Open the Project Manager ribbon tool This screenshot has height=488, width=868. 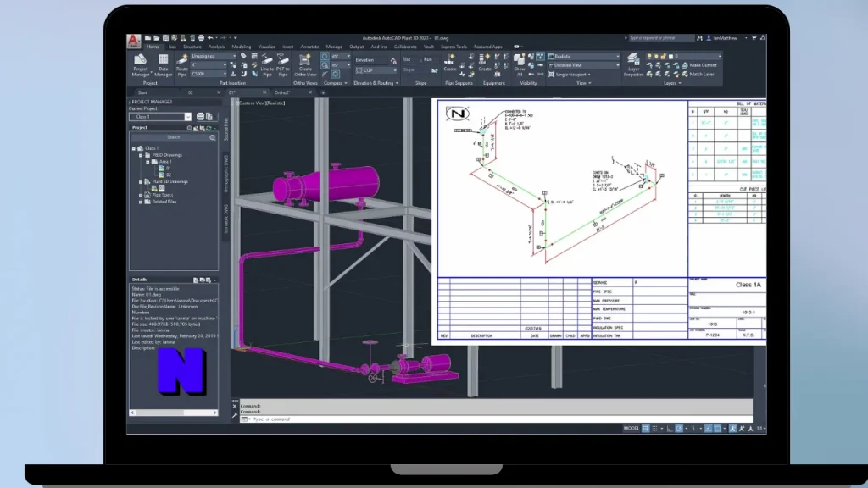pos(141,65)
